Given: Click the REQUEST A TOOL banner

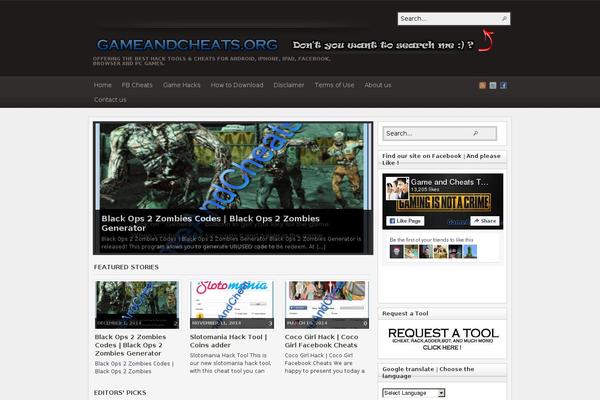Looking at the screenshot, I should coord(443,339).
